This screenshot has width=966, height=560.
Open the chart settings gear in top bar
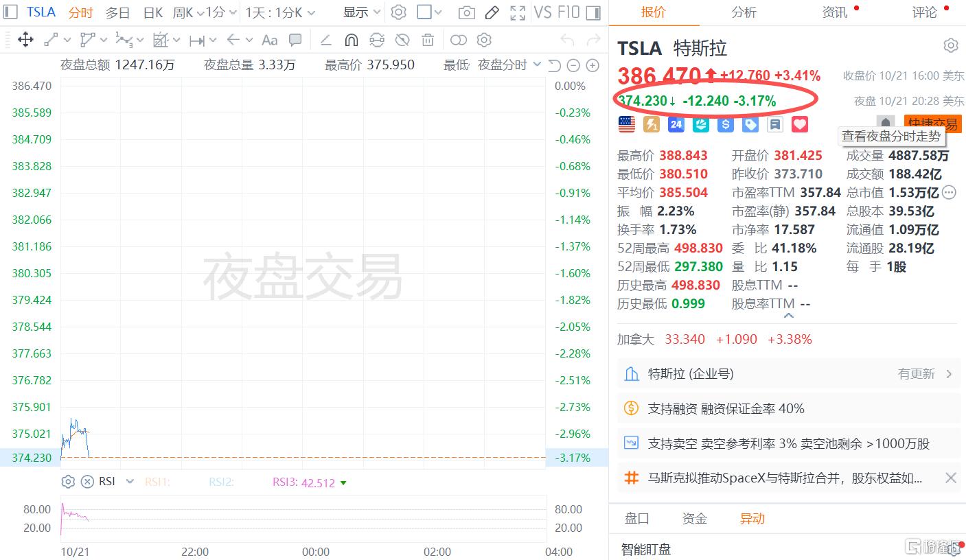(x=399, y=12)
